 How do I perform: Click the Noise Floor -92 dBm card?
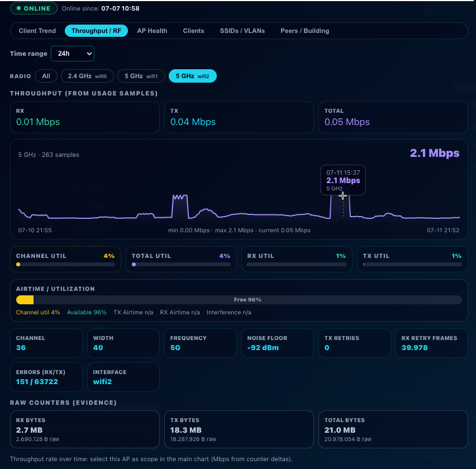click(x=278, y=343)
